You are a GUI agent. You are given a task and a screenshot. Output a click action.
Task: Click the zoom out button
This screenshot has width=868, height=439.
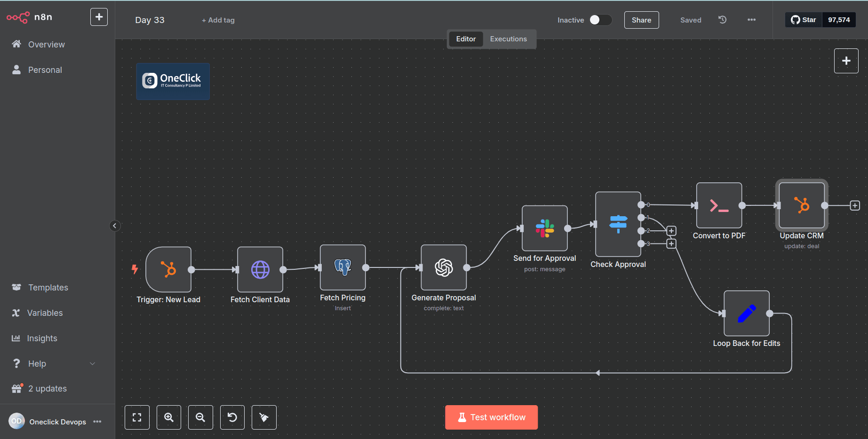(x=200, y=417)
